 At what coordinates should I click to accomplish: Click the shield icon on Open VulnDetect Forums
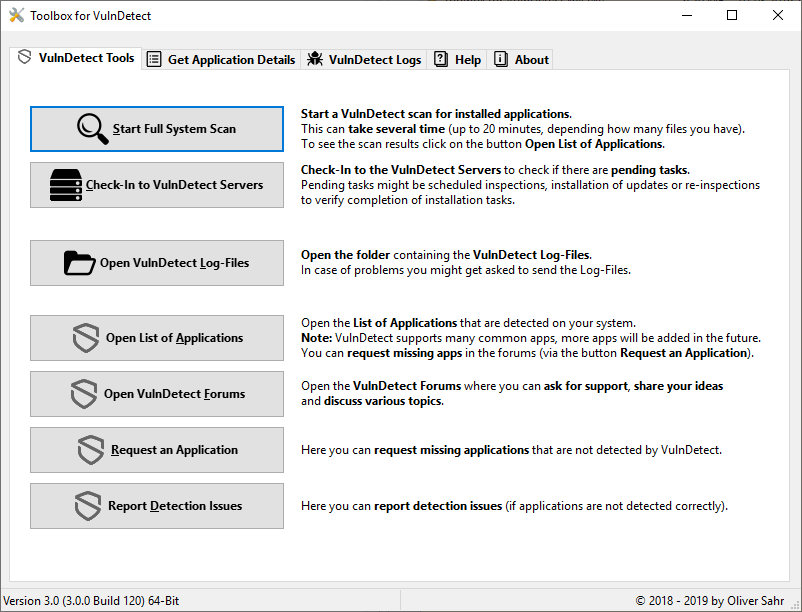(84, 394)
